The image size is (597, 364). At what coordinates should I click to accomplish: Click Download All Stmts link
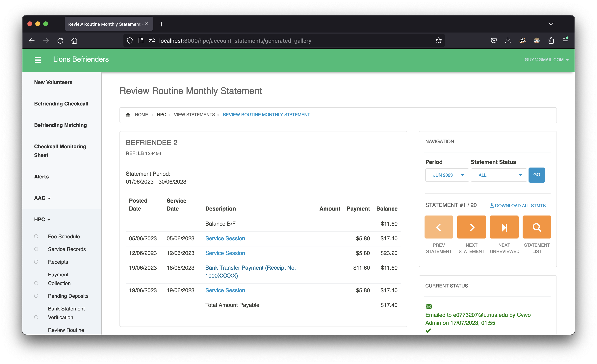(518, 205)
